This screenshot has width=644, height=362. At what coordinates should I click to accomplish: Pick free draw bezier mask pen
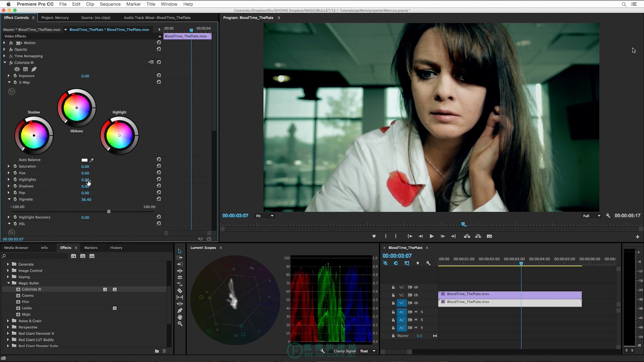click(x=34, y=69)
